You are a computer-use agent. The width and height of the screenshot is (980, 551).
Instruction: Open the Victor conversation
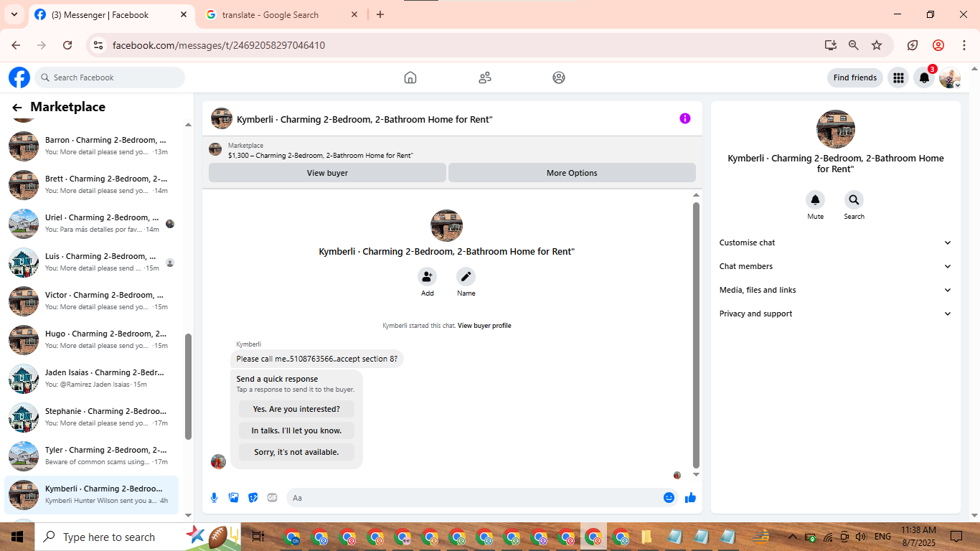(x=92, y=301)
